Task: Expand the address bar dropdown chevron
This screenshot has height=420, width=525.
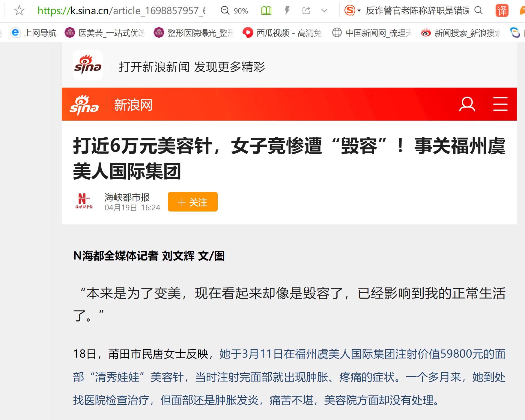Action: [324, 11]
